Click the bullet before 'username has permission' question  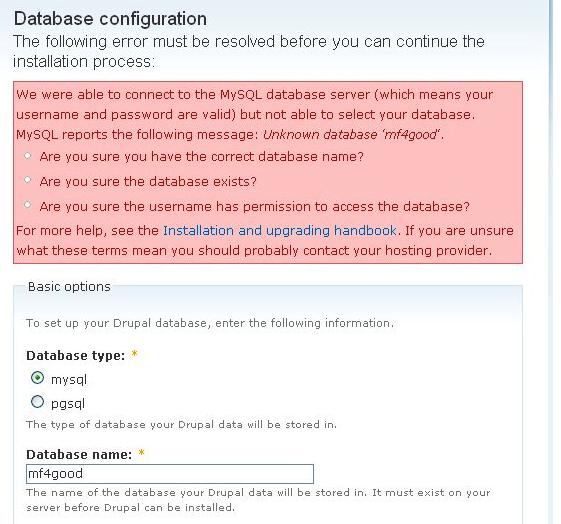coord(28,205)
